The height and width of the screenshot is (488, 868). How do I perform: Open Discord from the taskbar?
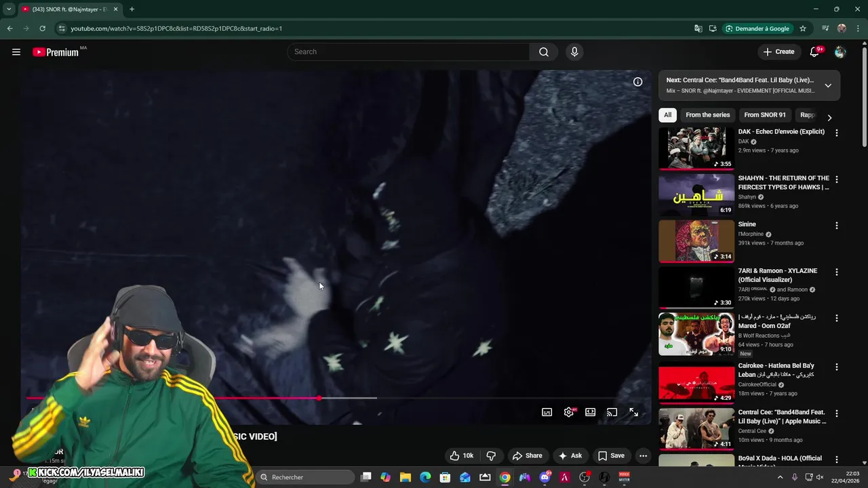click(x=545, y=477)
